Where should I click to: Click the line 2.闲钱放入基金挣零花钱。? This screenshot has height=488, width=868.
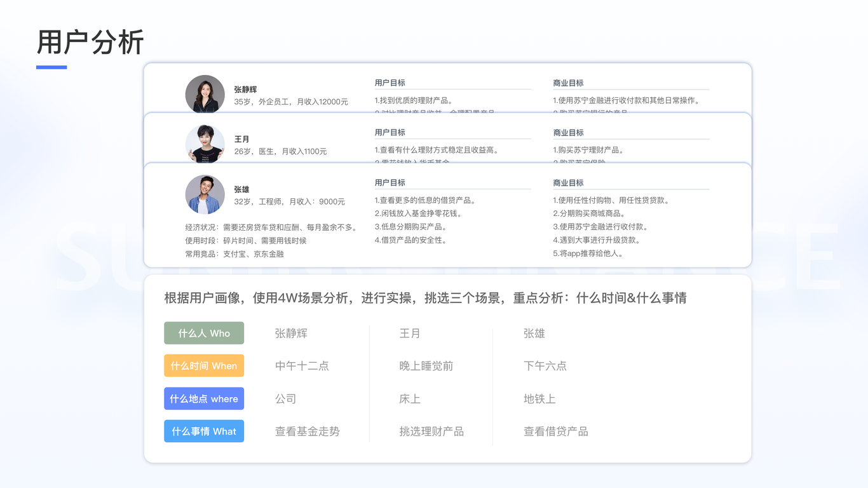(418, 213)
